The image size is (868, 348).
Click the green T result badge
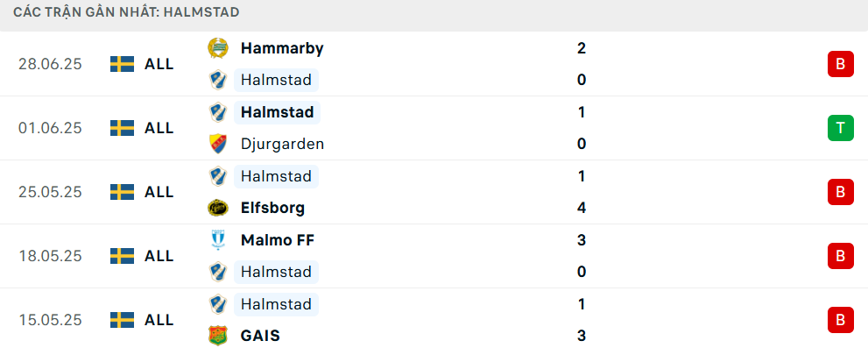coord(840,128)
